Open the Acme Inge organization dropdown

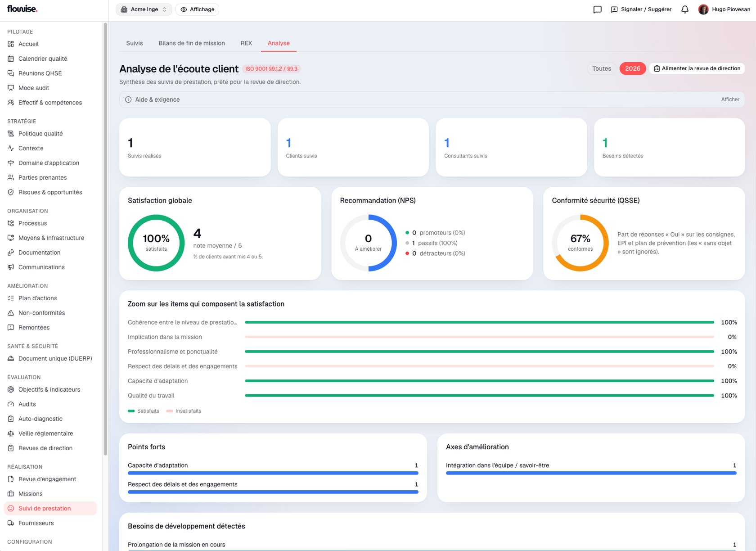[144, 9]
